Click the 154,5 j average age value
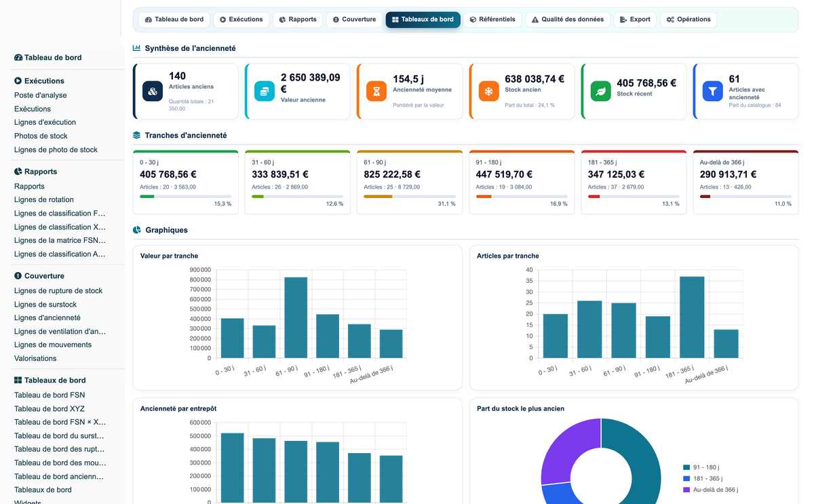The height and width of the screenshot is (504, 814). pos(408,79)
